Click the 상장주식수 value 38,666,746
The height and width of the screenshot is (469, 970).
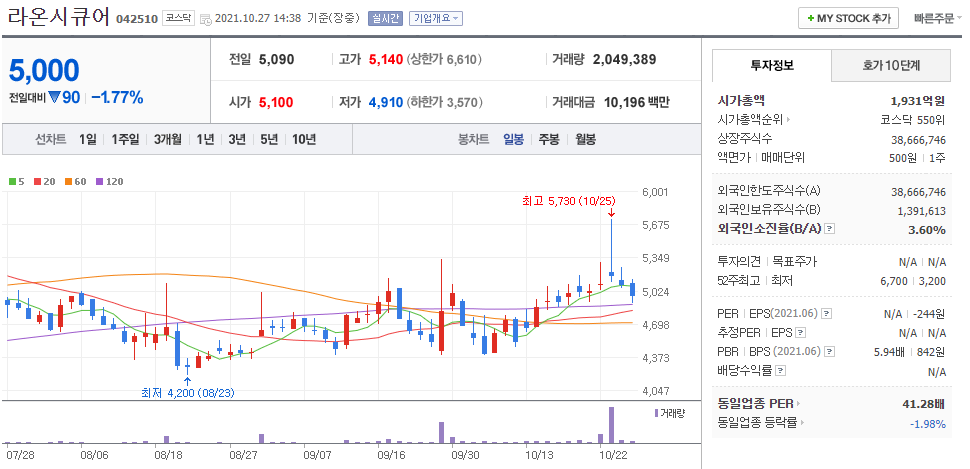919,139
